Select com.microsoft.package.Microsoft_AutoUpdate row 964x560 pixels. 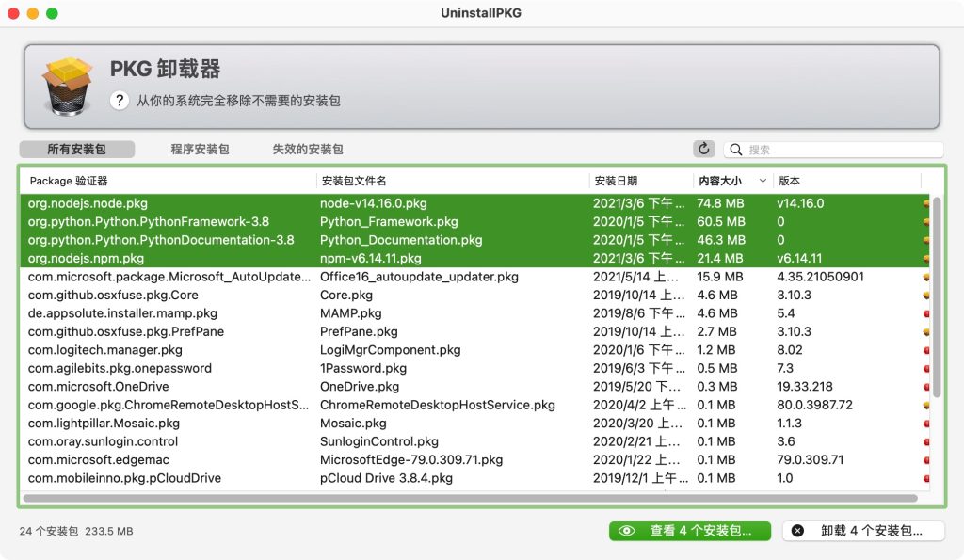[x=474, y=278]
